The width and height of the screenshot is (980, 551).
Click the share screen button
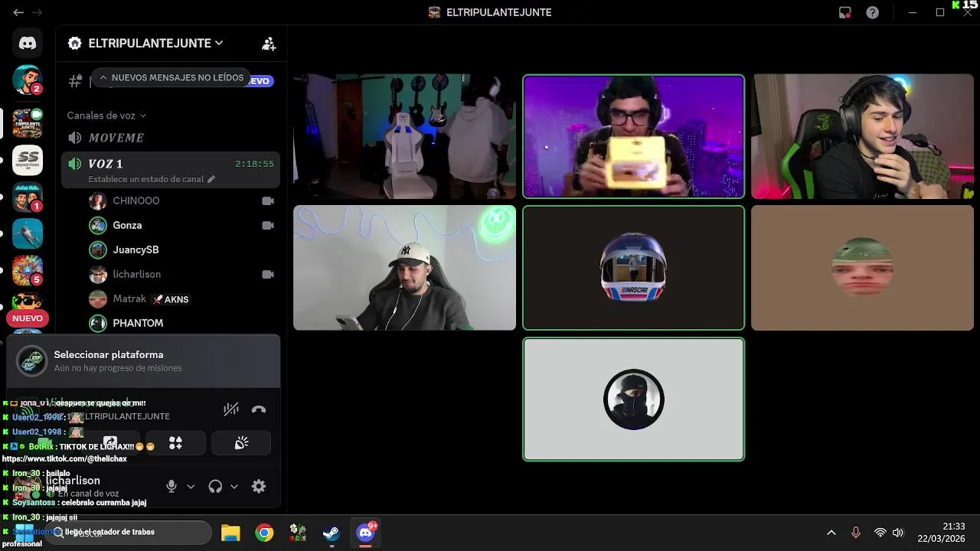point(110,443)
